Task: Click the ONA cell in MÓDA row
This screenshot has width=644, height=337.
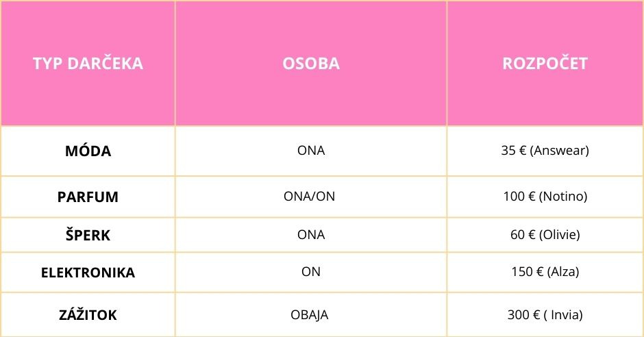Action: coord(311,151)
